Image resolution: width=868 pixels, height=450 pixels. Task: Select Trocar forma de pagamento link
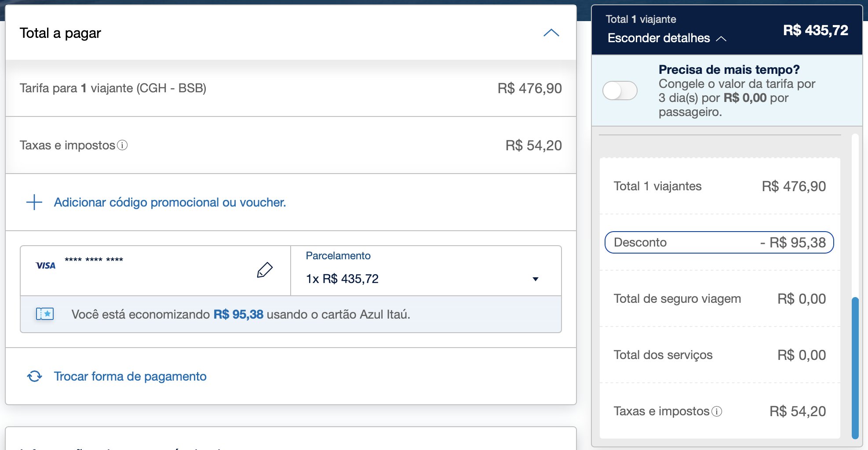coord(130,376)
